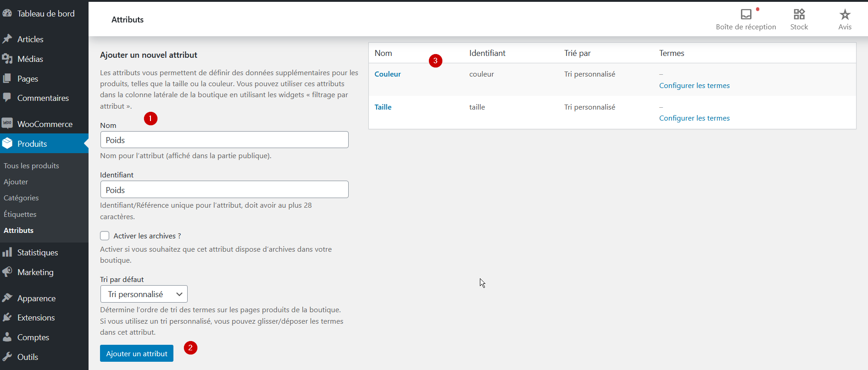Focus the Nom input field

(x=224, y=140)
